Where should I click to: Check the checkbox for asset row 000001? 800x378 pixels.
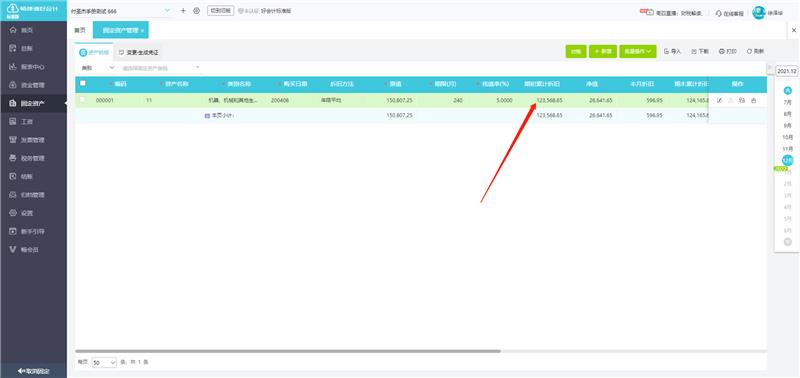(x=83, y=100)
